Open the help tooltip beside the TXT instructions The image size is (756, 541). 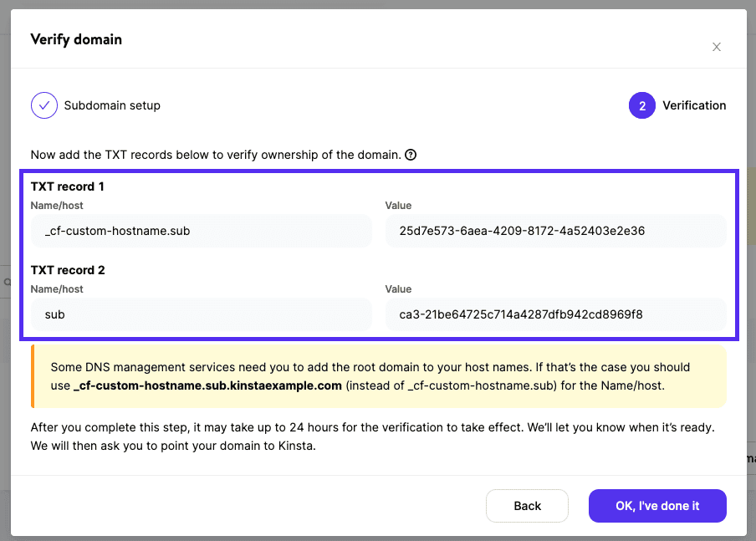(410, 155)
